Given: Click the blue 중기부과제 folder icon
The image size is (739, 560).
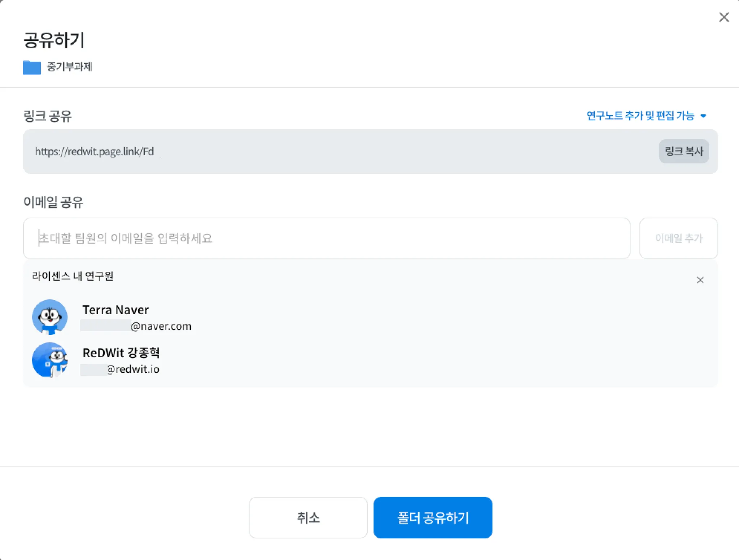Looking at the screenshot, I should coord(32,67).
